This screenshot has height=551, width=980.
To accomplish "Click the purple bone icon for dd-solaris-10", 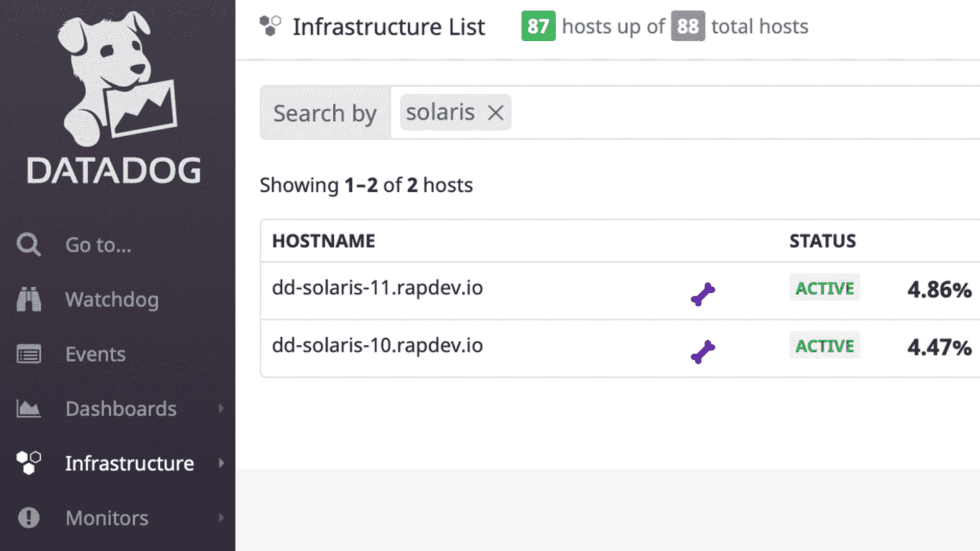I will coord(703,352).
